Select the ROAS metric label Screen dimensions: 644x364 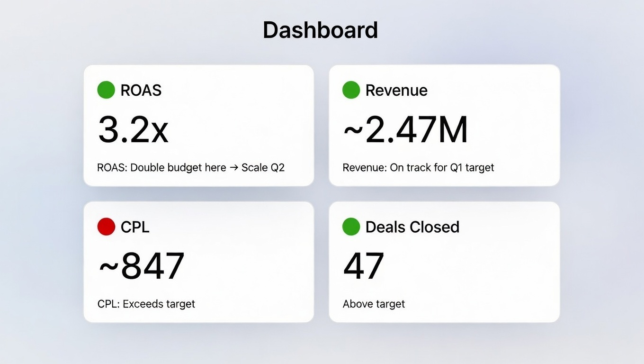(x=141, y=90)
